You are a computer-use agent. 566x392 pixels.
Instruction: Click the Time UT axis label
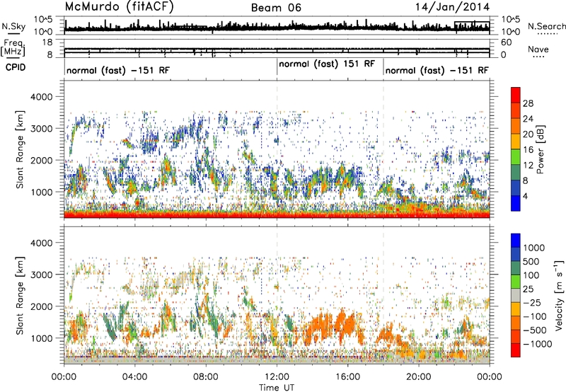pos(277,388)
